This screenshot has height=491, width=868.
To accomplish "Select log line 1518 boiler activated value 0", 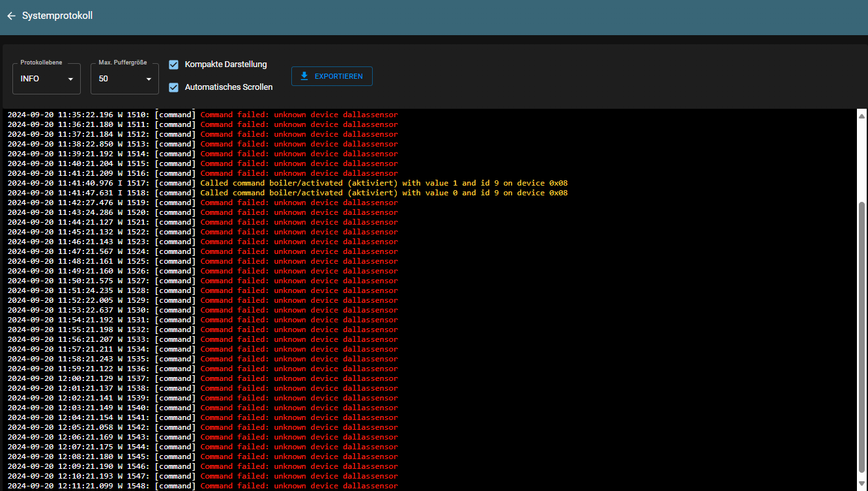I will pyautogui.click(x=287, y=193).
